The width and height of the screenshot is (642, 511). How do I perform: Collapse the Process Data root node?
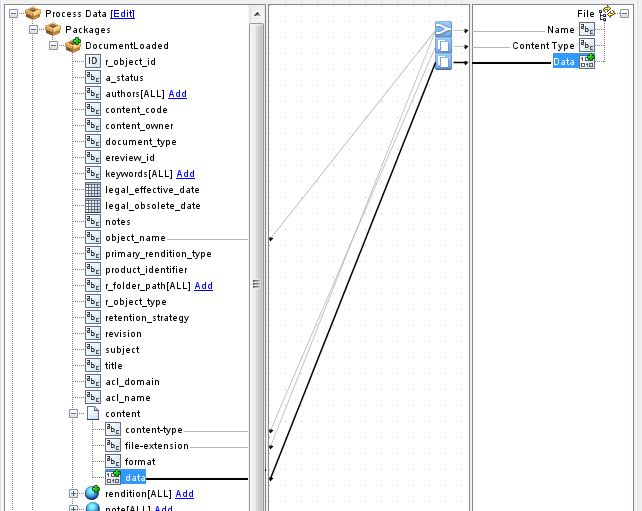tap(14, 14)
